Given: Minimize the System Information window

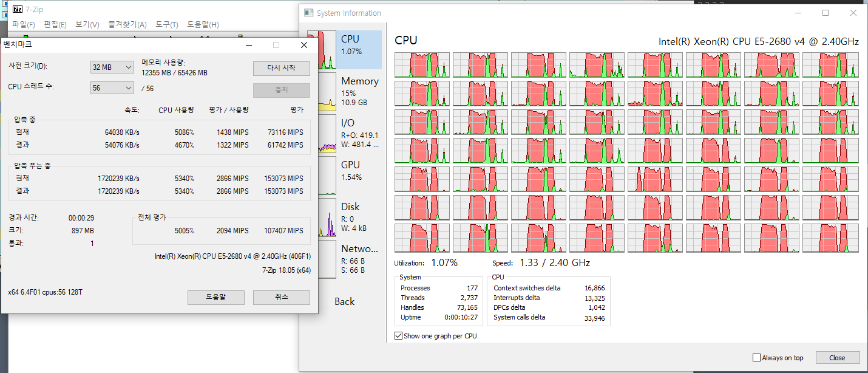Looking at the screenshot, I should [797, 13].
